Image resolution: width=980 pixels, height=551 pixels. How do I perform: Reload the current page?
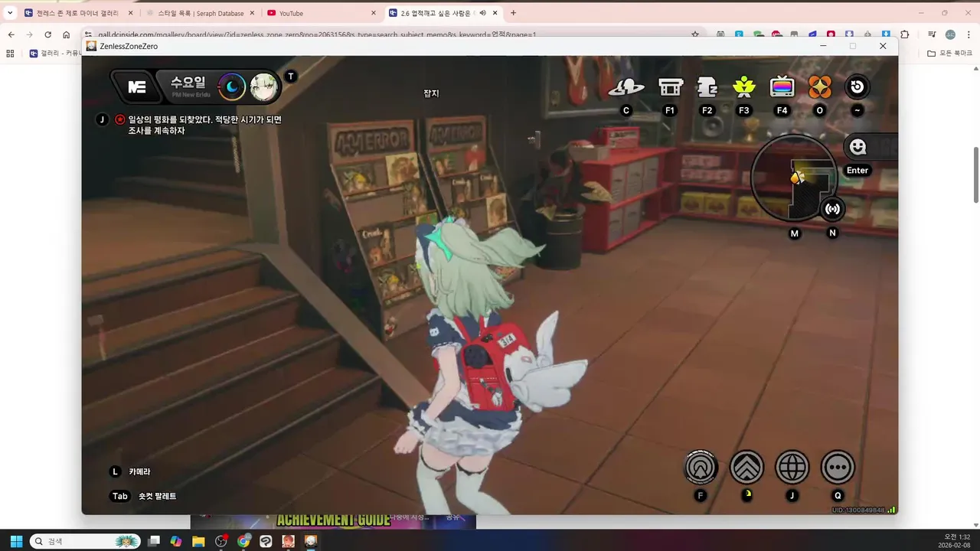click(47, 34)
